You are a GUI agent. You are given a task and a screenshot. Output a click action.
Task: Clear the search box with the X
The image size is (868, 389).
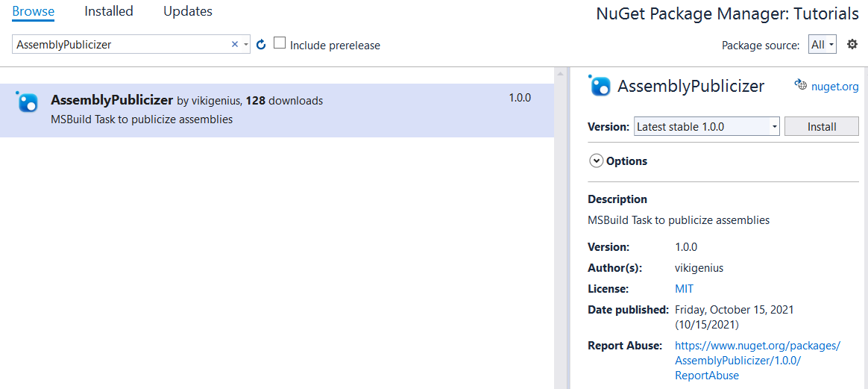point(235,44)
